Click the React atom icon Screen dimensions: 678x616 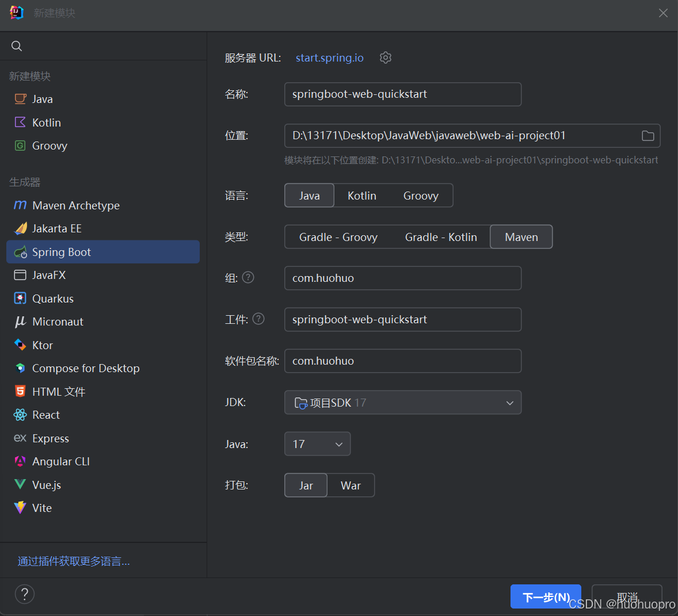point(20,415)
